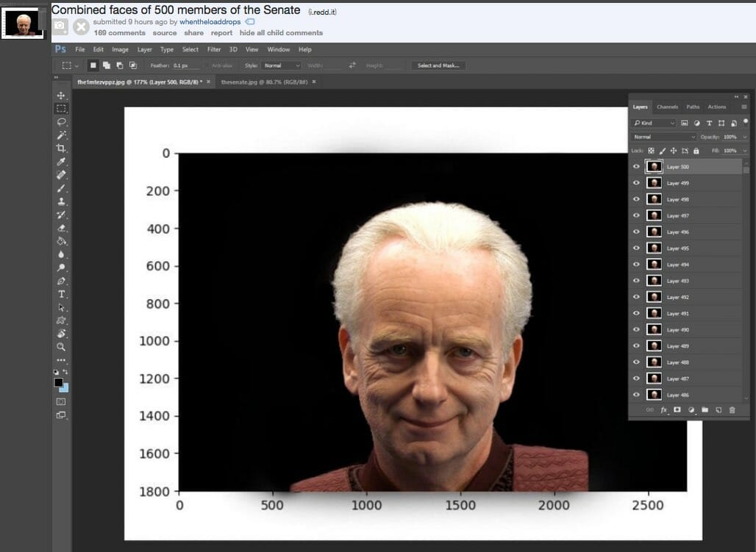
Task: Select the Paint Bucket tool
Action: click(x=61, y=241)
